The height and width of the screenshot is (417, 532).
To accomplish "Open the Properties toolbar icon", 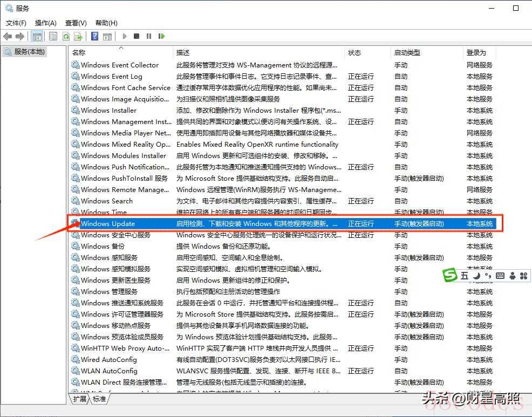I will (53, 36).
